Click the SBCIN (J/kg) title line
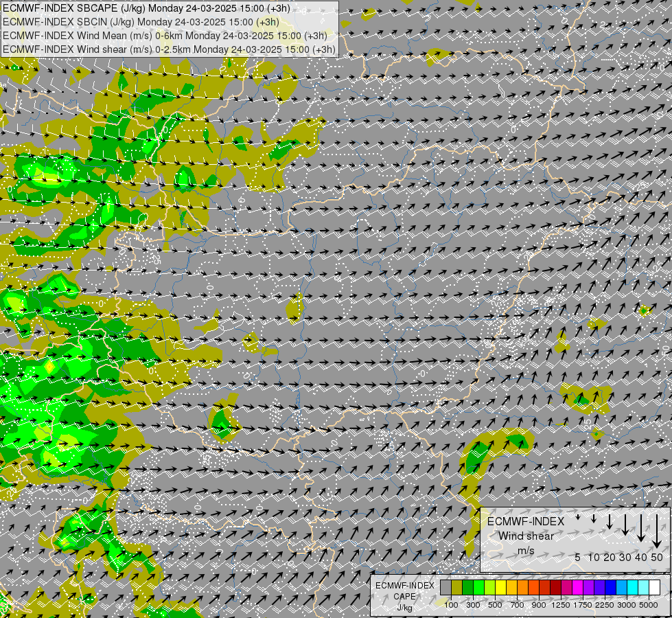The image size is (672, 618). tap(141, 22)
